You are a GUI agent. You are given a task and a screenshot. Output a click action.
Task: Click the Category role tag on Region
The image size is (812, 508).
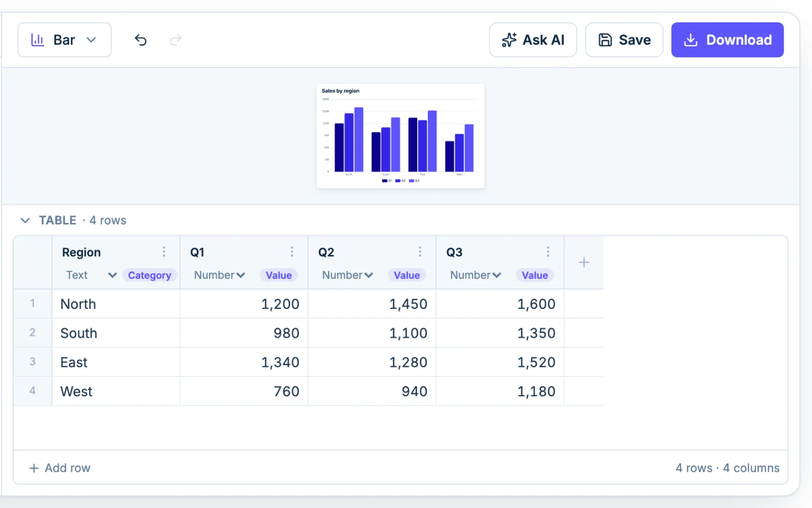coord(149,275)
